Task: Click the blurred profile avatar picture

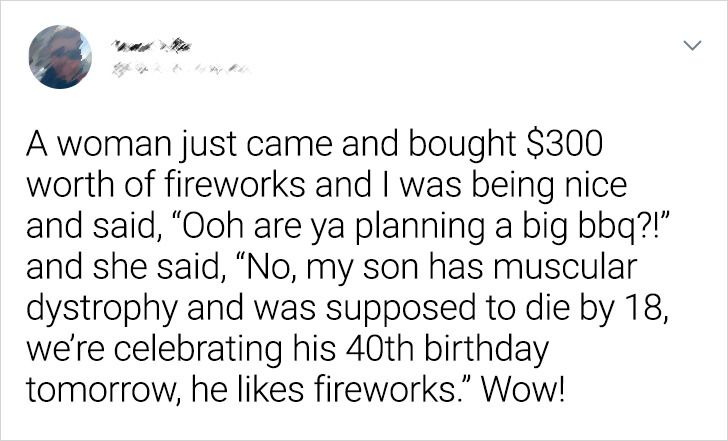Action: click(59, 56)
